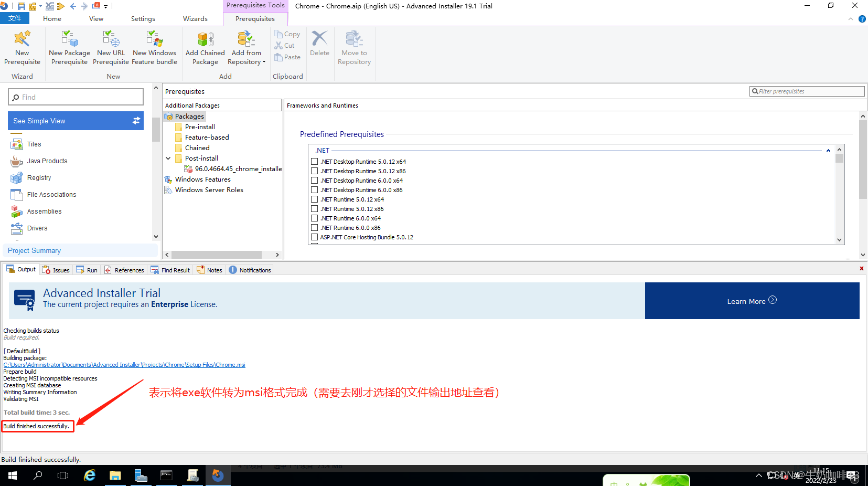Click Move to Repository icon
The image size is (868, 486).
(x=354, y=38)
